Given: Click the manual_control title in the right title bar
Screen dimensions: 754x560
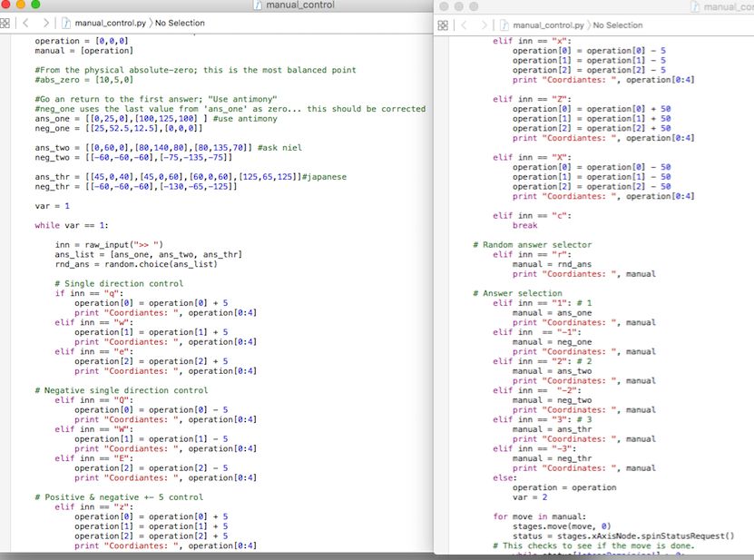Looking at the screenshot, I should 727,6.
